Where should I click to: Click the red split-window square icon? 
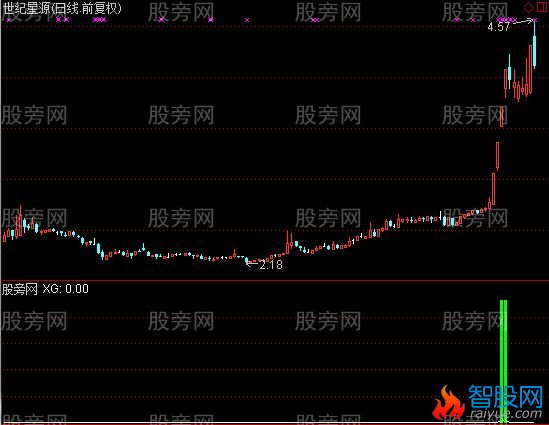click(541, 7)
